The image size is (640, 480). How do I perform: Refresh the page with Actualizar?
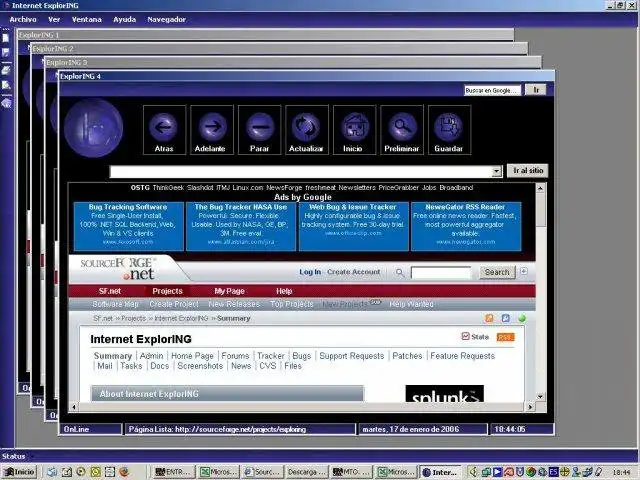(307, 130)
